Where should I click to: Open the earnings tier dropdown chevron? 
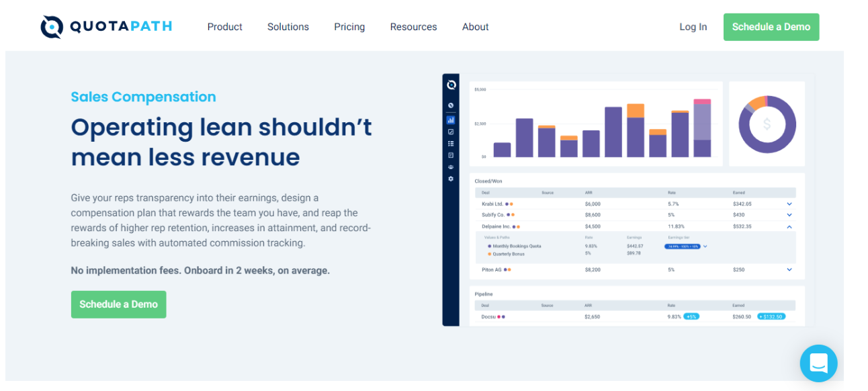point(705,247)
